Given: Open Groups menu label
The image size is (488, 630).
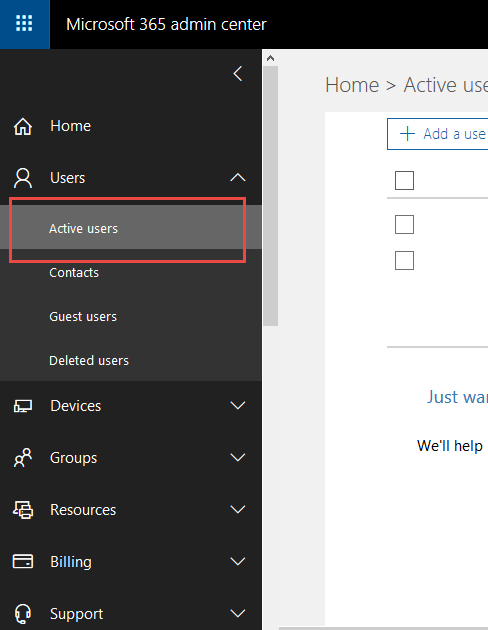Looking at the screenshot, I should [74, 458].
